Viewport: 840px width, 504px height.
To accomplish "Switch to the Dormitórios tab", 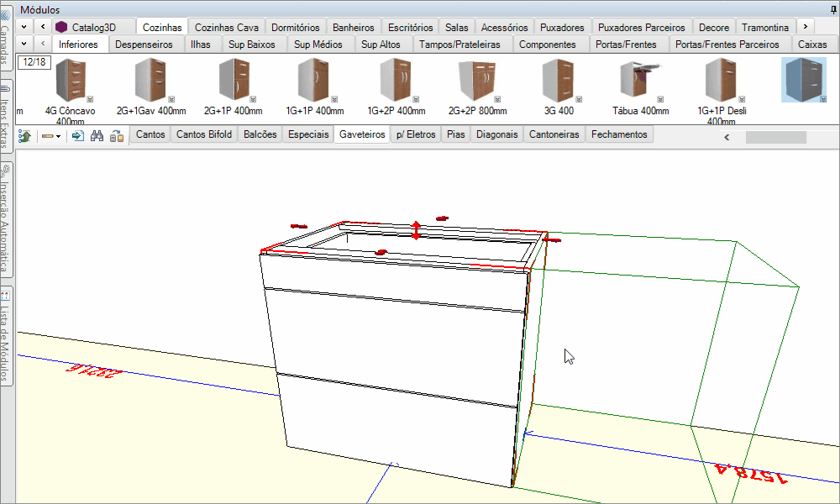I will [295, 28].
